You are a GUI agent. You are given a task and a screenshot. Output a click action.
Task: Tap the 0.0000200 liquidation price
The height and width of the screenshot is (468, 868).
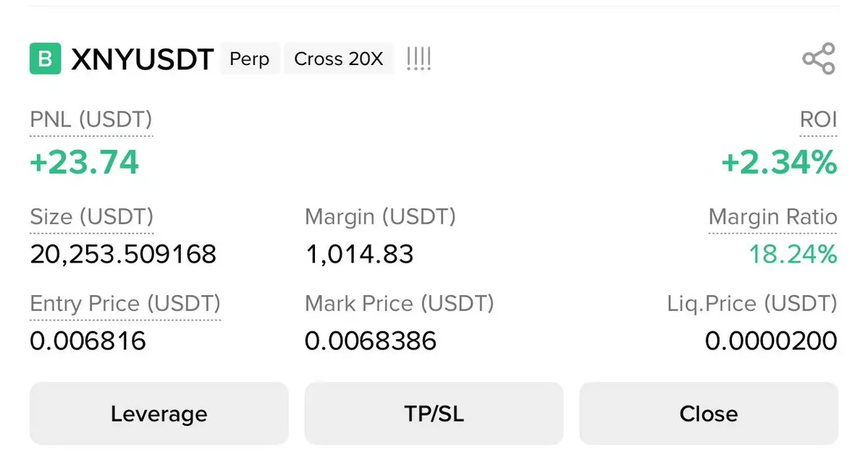coord(771,340)
